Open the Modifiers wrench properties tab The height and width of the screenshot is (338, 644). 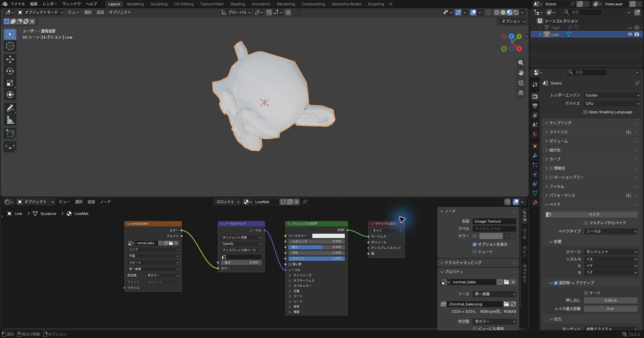[x=535, y=156]
